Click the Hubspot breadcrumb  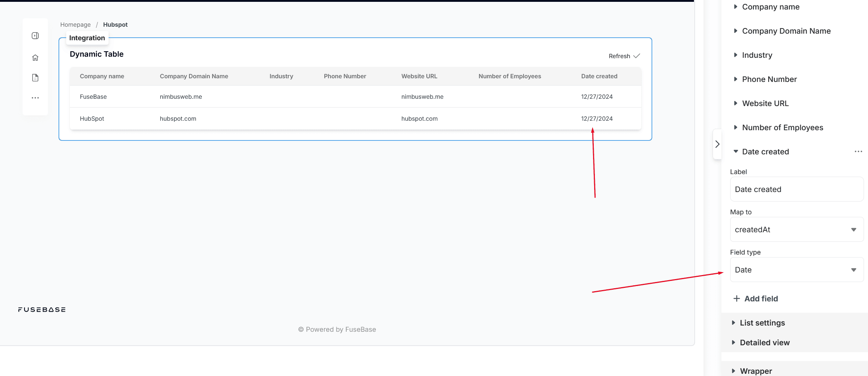pyautogui.click(x=115, y=25)
